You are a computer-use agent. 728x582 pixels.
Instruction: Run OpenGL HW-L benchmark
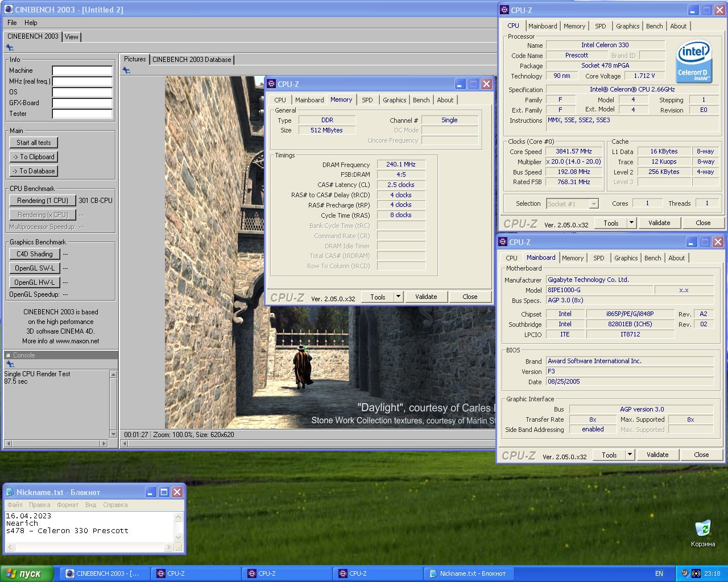click(x=35, y=282)
